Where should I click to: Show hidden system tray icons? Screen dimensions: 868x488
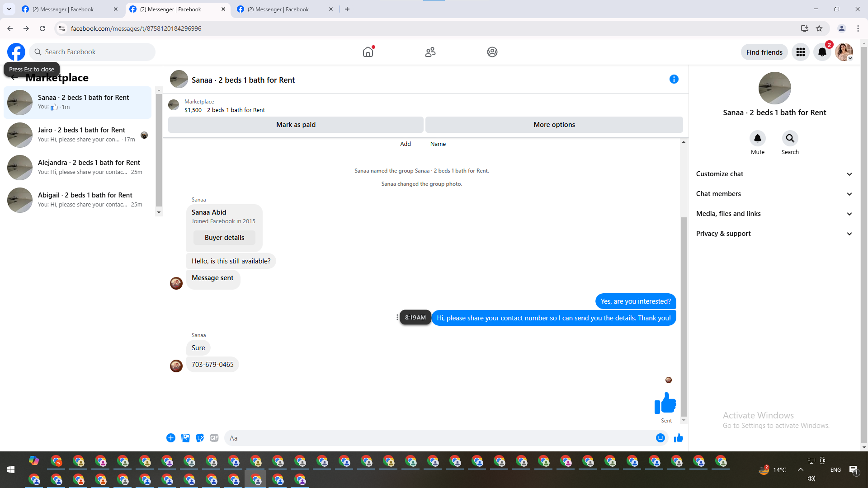point(801,470)
